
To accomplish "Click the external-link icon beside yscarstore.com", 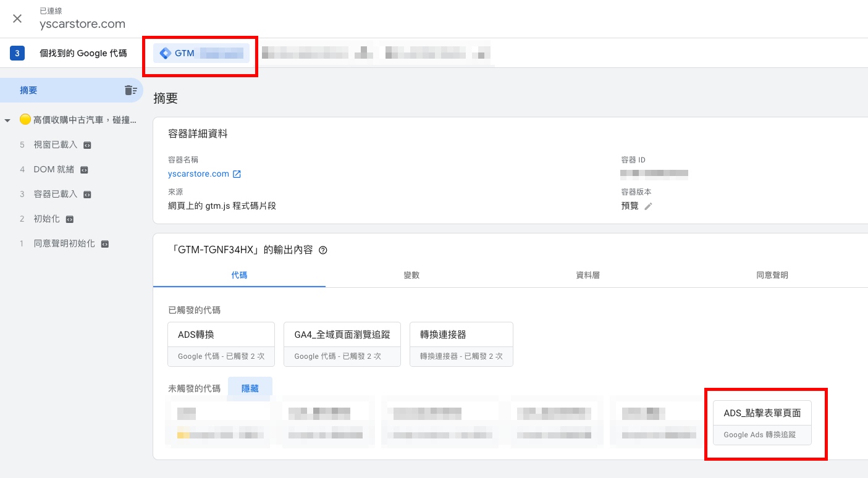I will (x=237, y=174).
